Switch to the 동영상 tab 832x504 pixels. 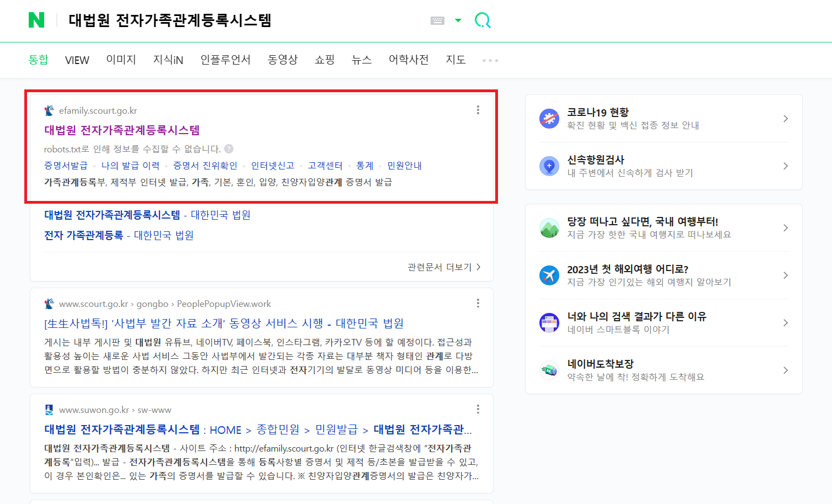pyautogui.click(x=283, y=60)
